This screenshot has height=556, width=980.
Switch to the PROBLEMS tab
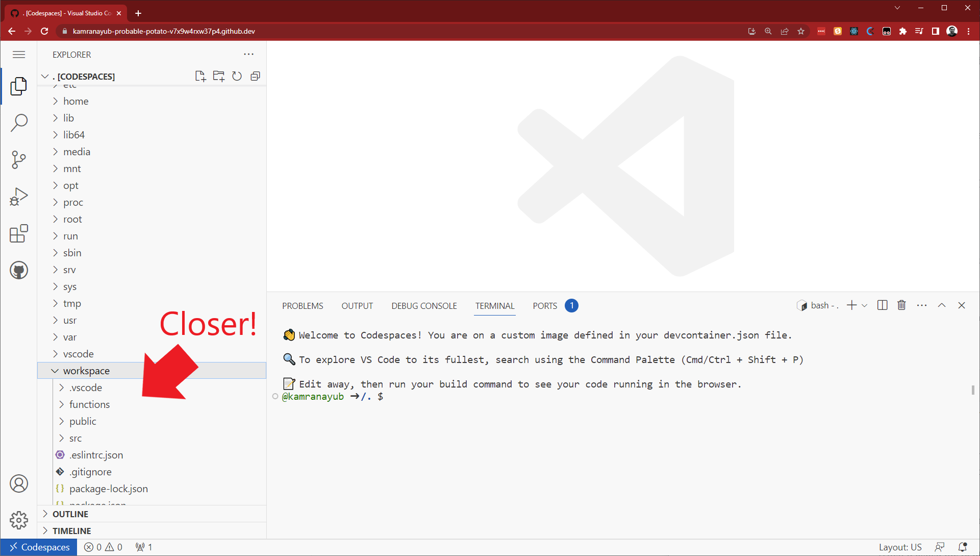click(303, 306)
